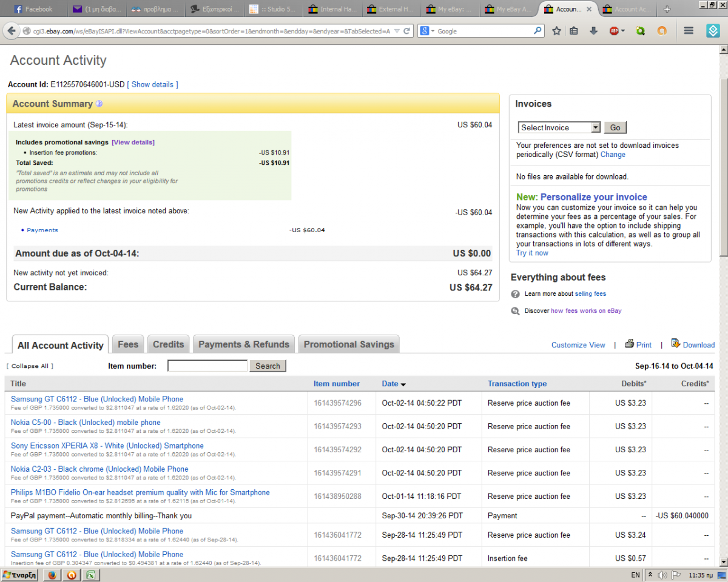Open the URL bar history dropdown arrow

pos(396,31)
